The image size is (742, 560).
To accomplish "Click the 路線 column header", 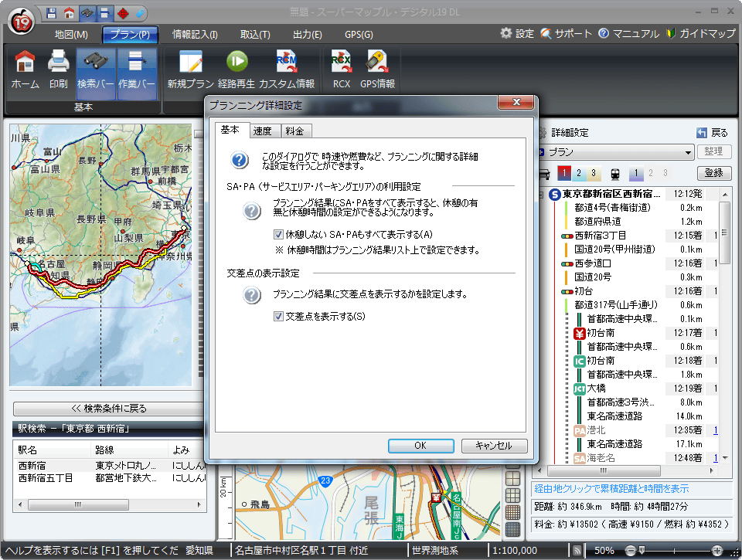I will click(129, 450).
